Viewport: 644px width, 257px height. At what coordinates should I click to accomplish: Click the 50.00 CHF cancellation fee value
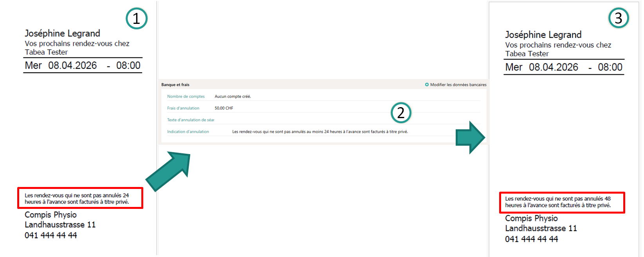[224, 108]
